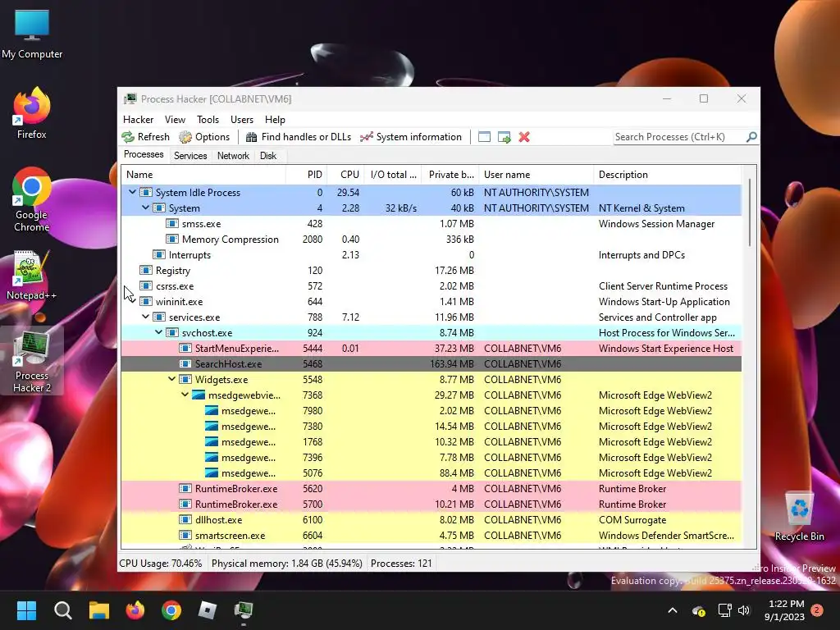The image size is (840, 630).
Task: Switch to the Services tab
Action: click(190, 156)
